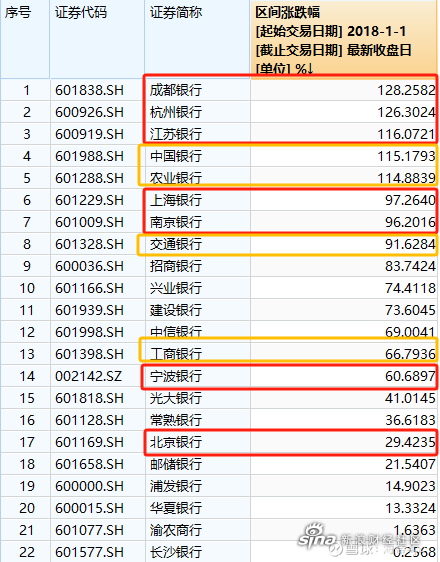Click stock code 600036.SH
440x562 pixels.
tap(90, 266)
